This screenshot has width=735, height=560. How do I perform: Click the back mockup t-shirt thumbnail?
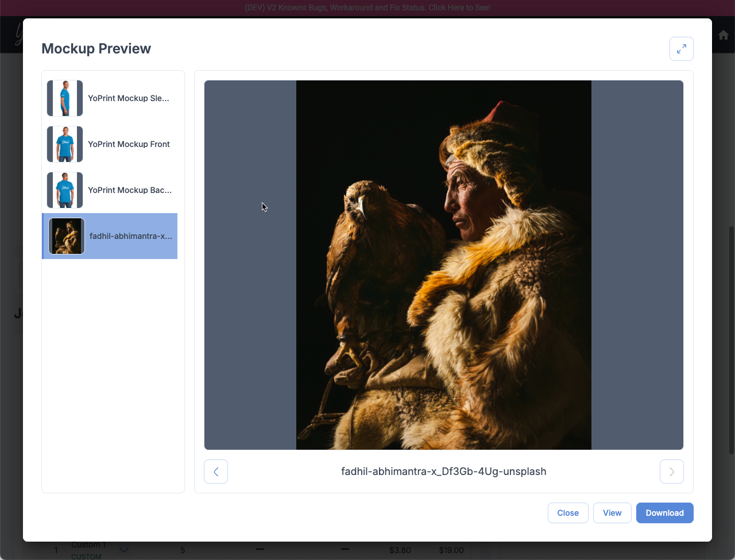pos(65,190)
